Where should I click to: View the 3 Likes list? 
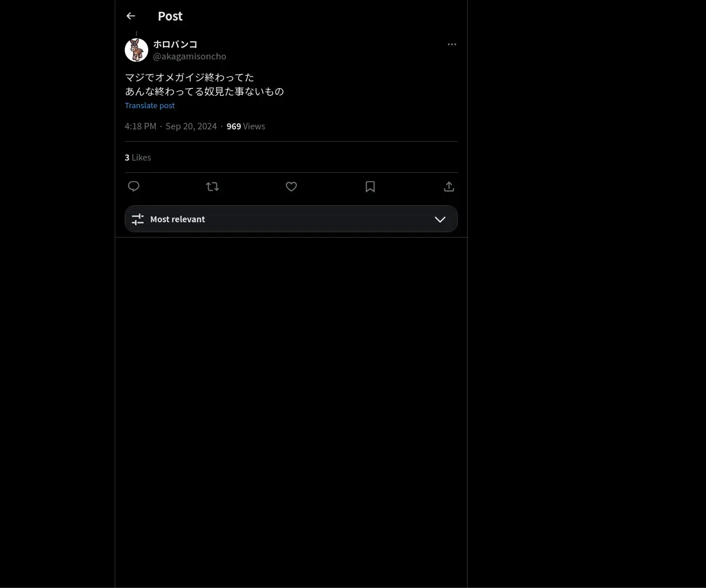click(x=138, y=158)
